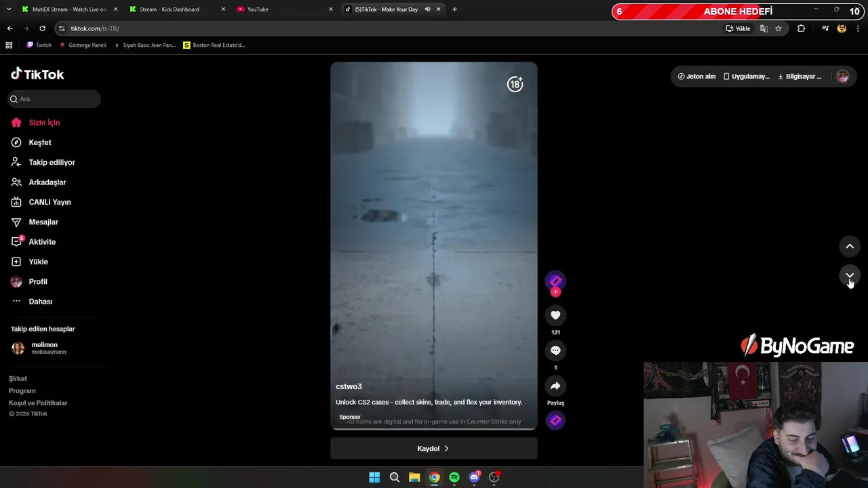
Task: Like the video with heart icon
Action: click(x=555, y=315)
